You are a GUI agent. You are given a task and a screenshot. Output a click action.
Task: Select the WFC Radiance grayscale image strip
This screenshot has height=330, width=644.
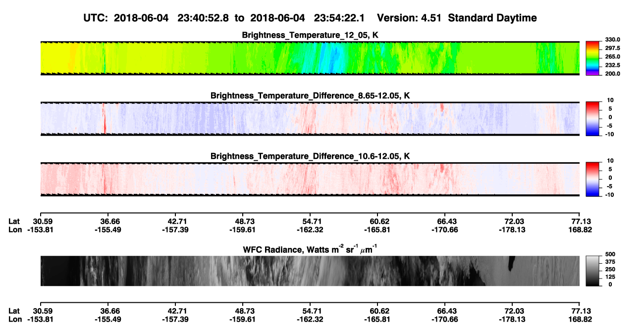pos(310,271)
